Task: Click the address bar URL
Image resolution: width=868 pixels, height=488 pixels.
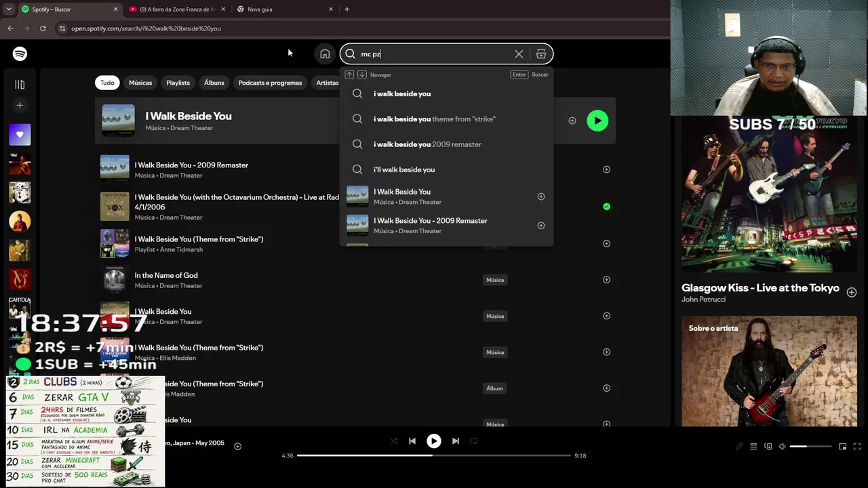Action: point(146,28)
